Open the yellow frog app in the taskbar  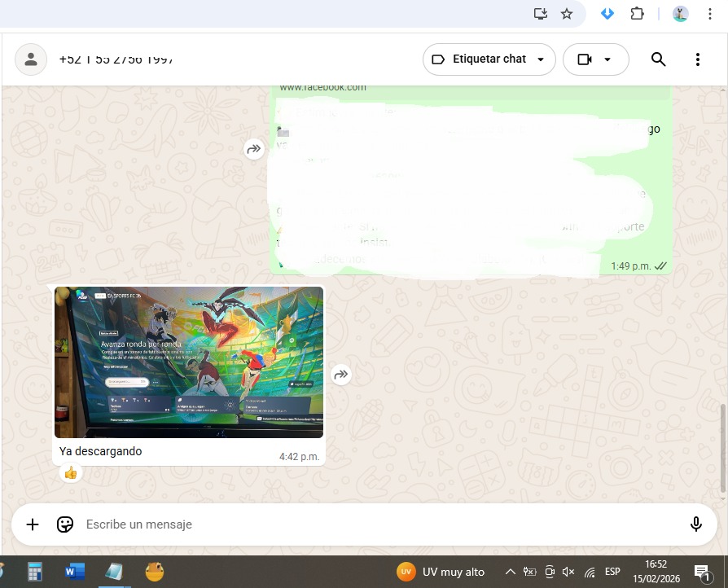155,572
